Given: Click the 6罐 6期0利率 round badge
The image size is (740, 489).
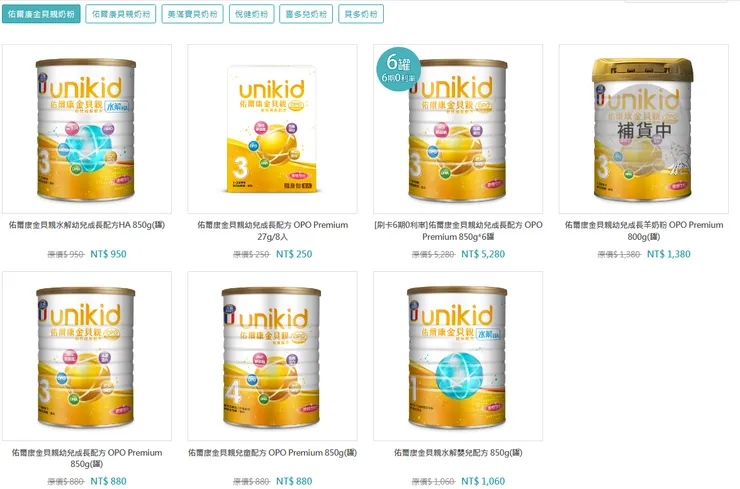Looking at the screenshot, I should pos(398,69).
